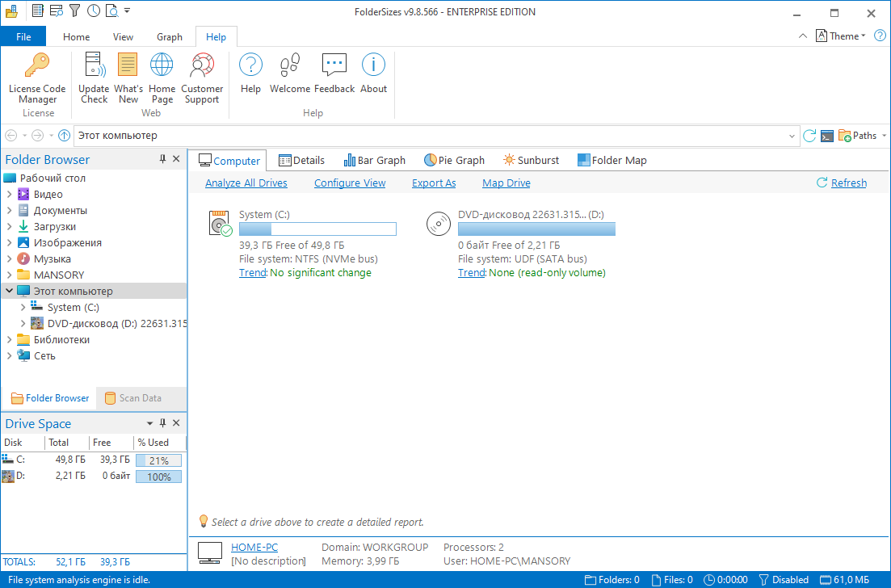891x588 pixels.
Task: Click System (C:) usage bar
Action: coord(317,229)
